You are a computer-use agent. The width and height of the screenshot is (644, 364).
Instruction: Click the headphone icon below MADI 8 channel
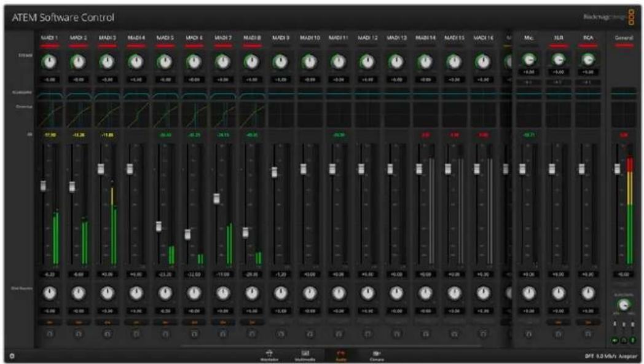click(x=252, y=334)
